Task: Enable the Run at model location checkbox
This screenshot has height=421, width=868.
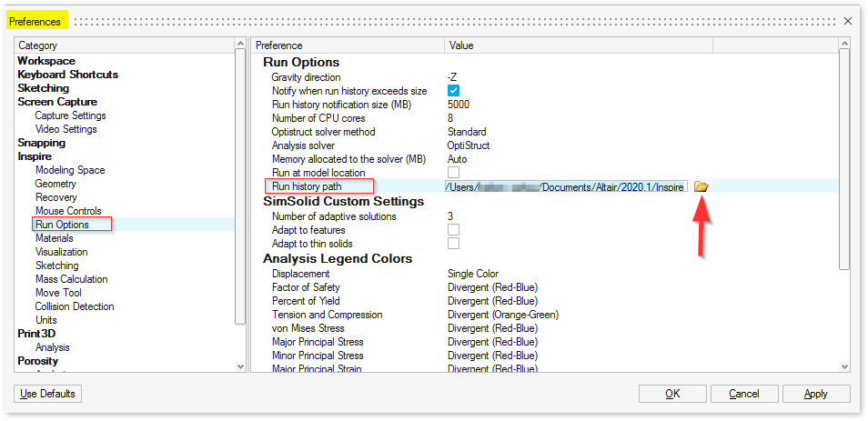Action: (x=453, y=173)
